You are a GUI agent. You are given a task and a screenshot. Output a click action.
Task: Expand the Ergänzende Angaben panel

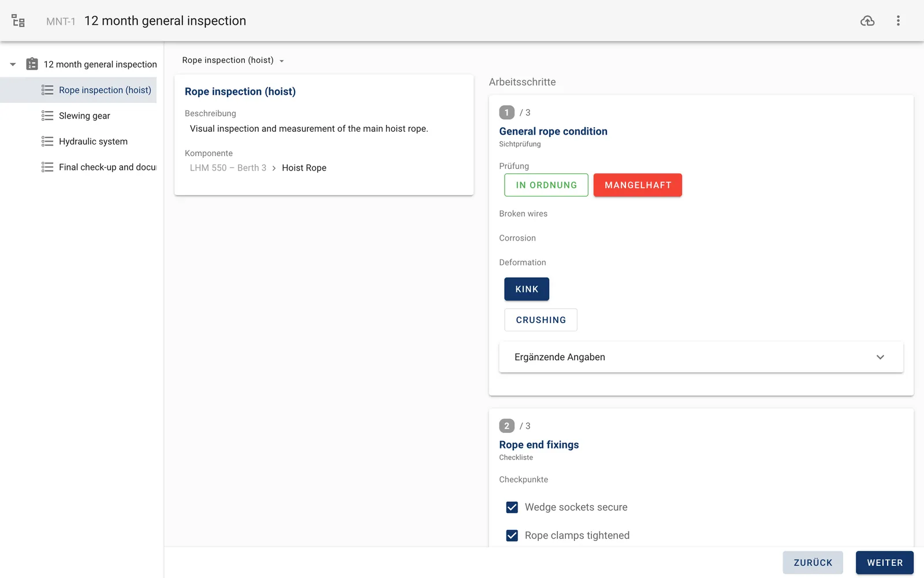point(701,357)
